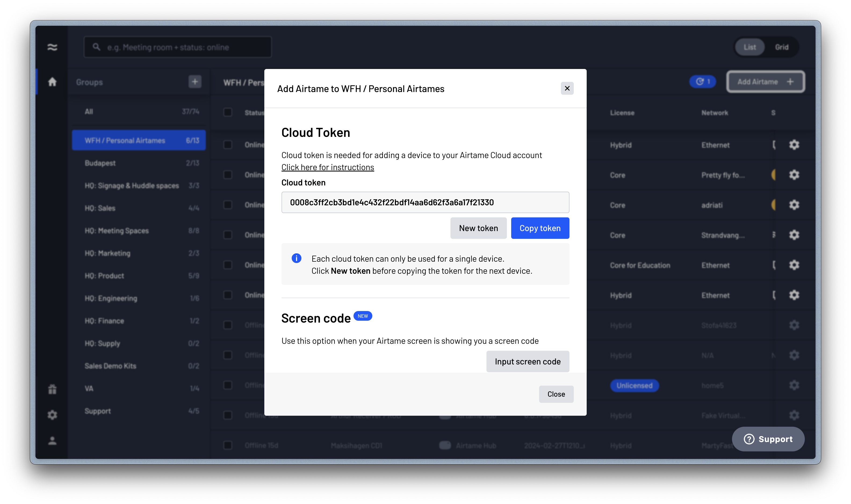
Task: Switch to List view
Action: pos(749,47)
